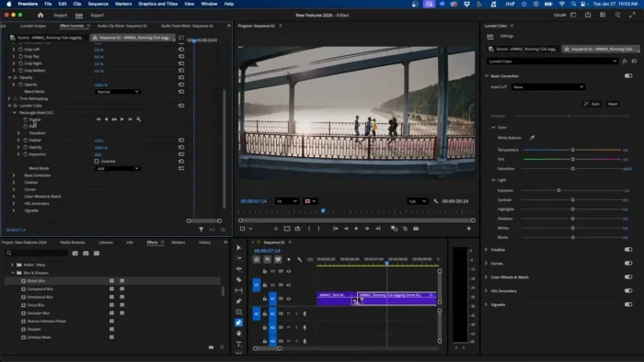Switch to the Import workspace

coord(61,16)
